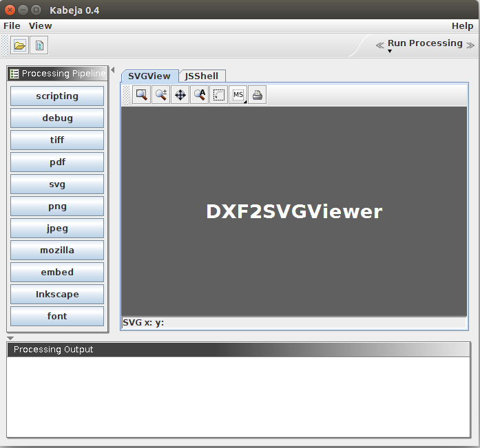Click the pdf pipeline button
This screenshot has width=480, height=448.
click(x=57, y=162)
